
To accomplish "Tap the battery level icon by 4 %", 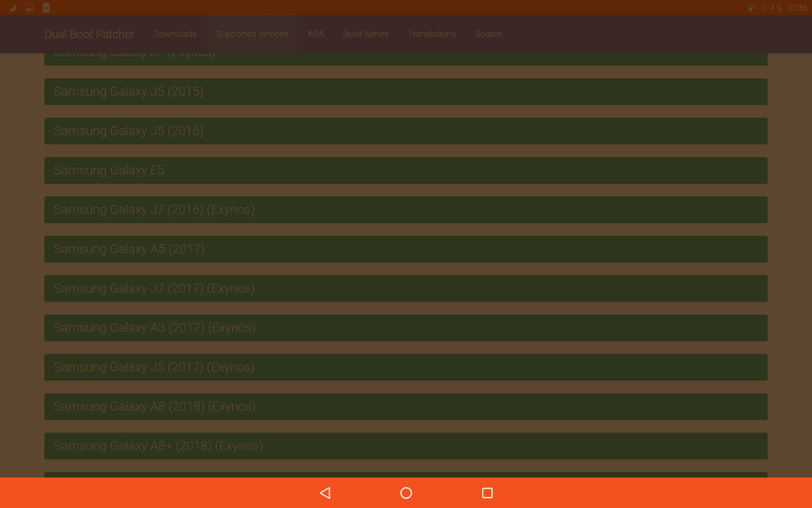I will 764,8.
